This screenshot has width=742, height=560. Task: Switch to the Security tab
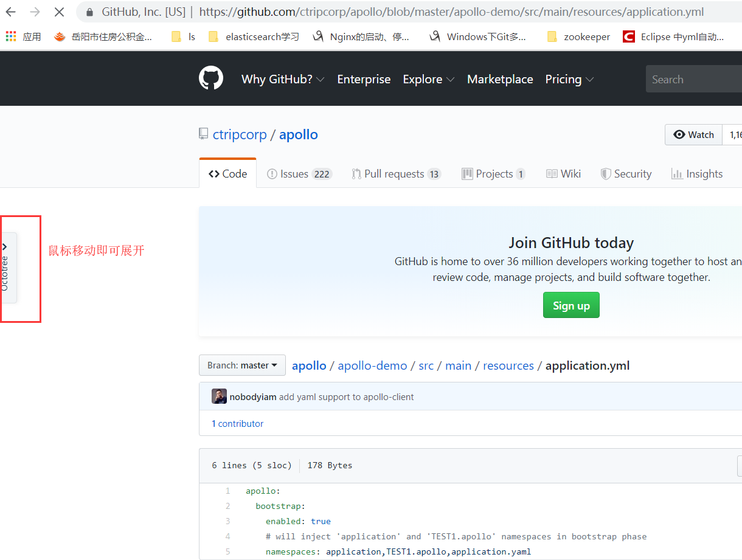click(626, 174)
